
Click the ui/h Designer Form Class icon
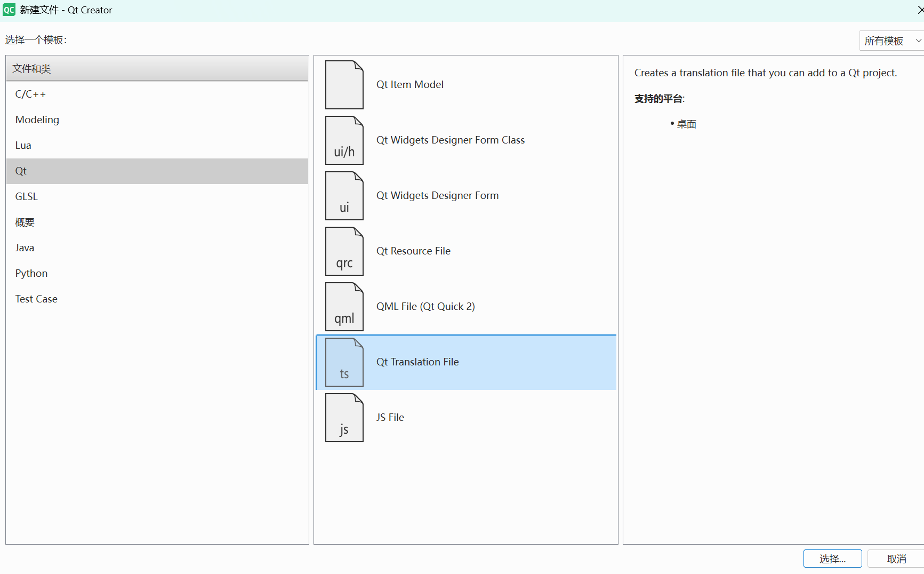pos(344,140)
